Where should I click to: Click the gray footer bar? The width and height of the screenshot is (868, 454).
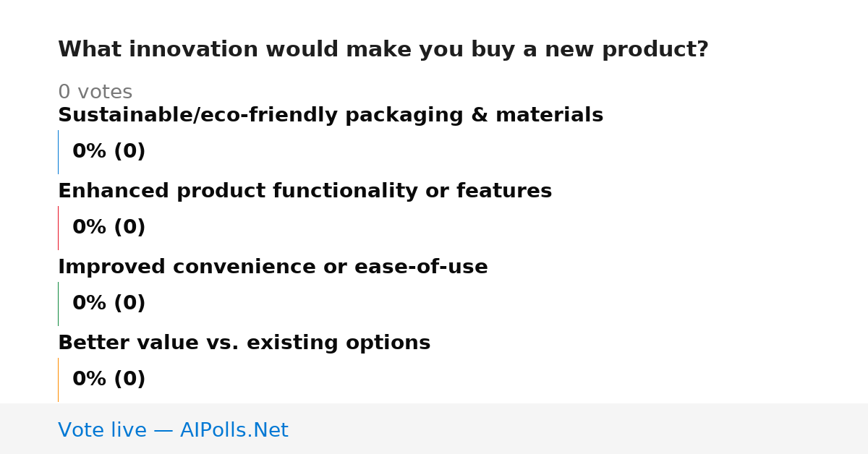434,429
